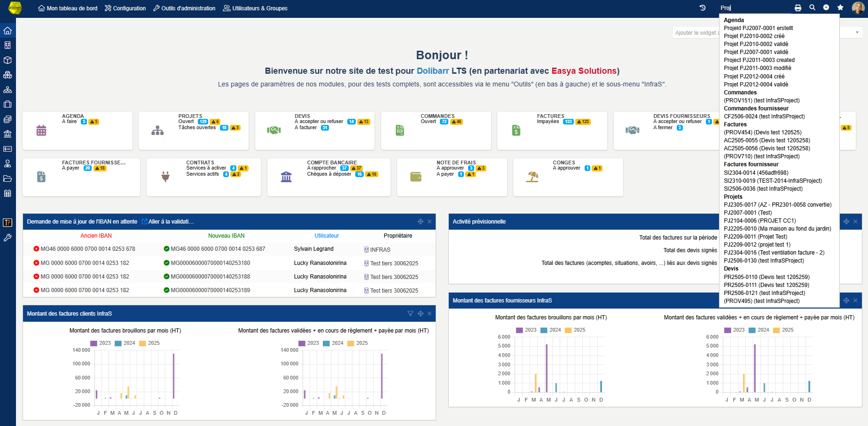Viewport: 868px width, 426px height.
Task: Toggle 2024 legend in supplier draft invoices chart
Action: pyautogui.click(x=551, y=330)
